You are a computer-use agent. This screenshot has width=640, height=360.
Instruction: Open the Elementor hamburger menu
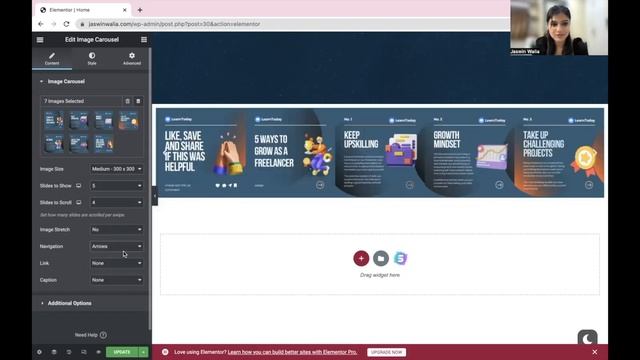pyautogui.click(x=40, y=40)
